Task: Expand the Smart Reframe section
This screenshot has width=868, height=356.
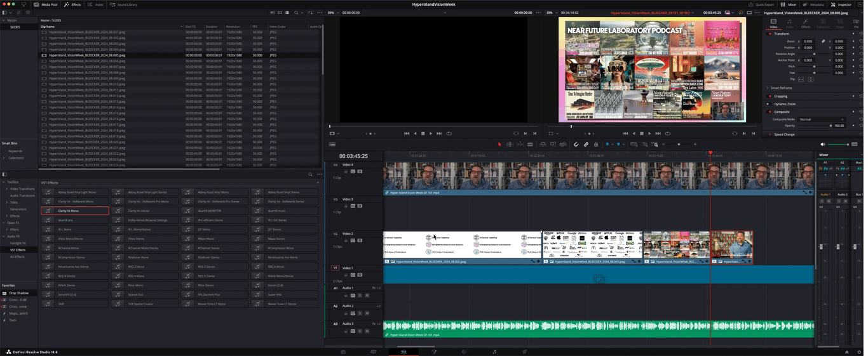Action: pos(768,88)
